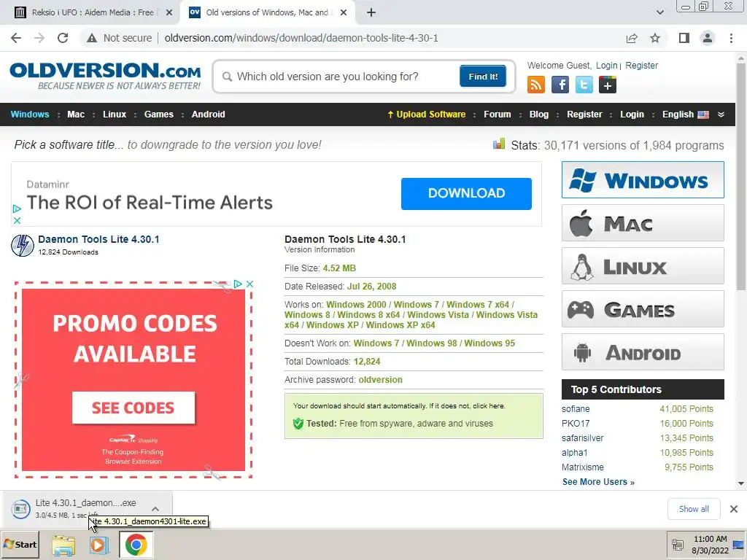
Task: Close the Reksio i UFO tab
Action: (169, 12)
